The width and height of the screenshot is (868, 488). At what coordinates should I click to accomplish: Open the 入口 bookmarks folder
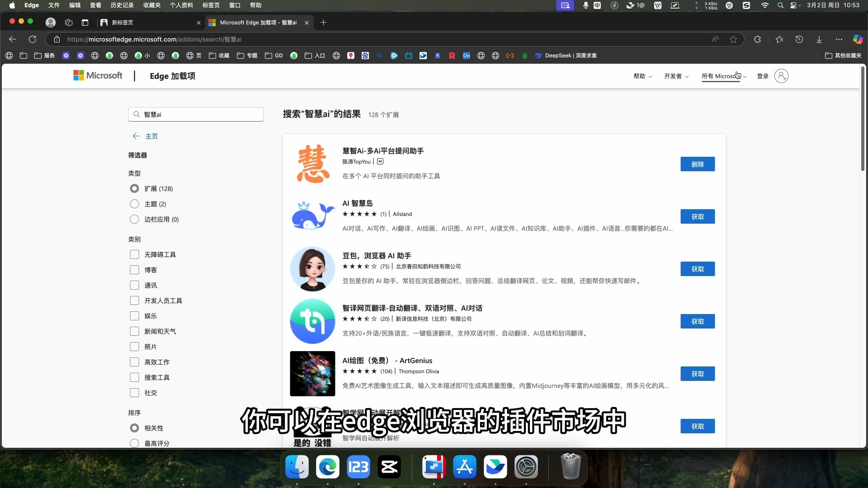315,56
